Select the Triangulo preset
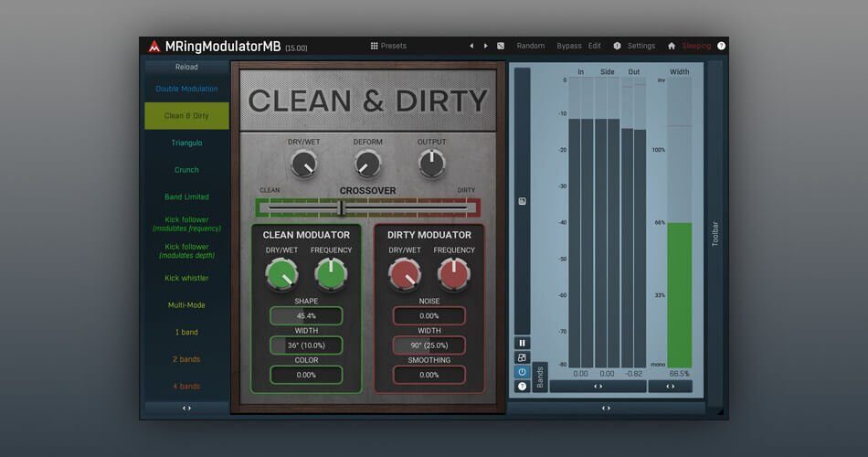868x457 pixels. [186, 143]
